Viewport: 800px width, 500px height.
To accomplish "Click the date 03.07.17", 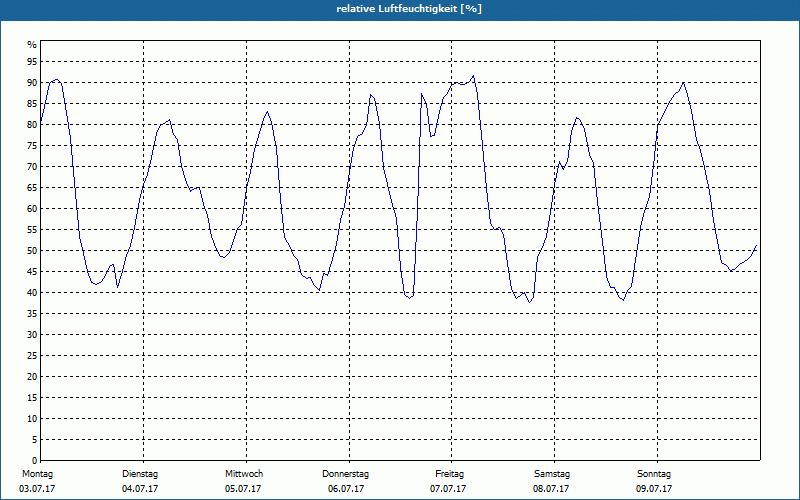I will (37, 489).
